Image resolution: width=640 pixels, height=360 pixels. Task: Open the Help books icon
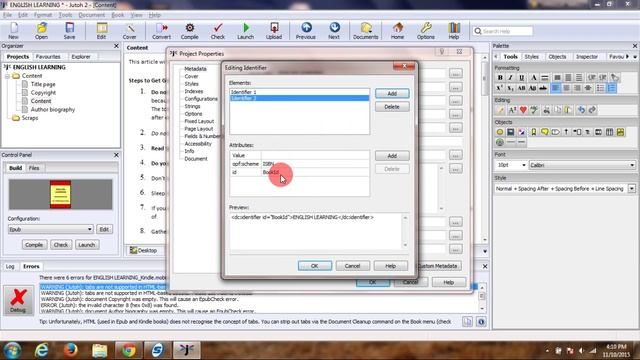[x=454, y=31]
